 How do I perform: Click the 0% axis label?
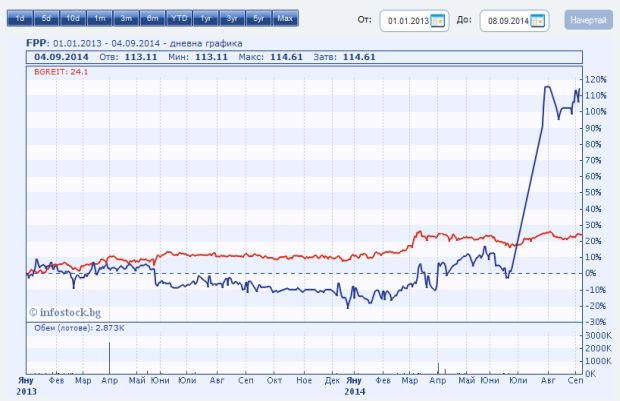tap(591, 273)
